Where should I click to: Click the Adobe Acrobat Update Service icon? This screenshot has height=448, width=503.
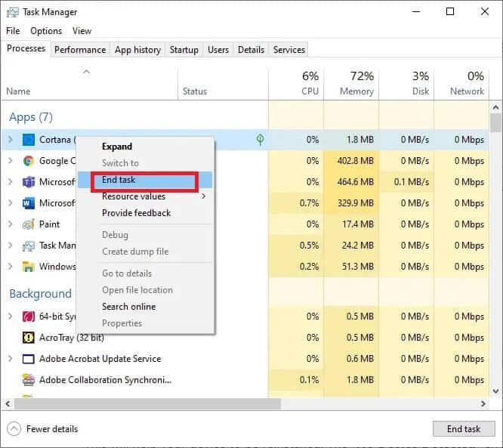click(29, 359)
